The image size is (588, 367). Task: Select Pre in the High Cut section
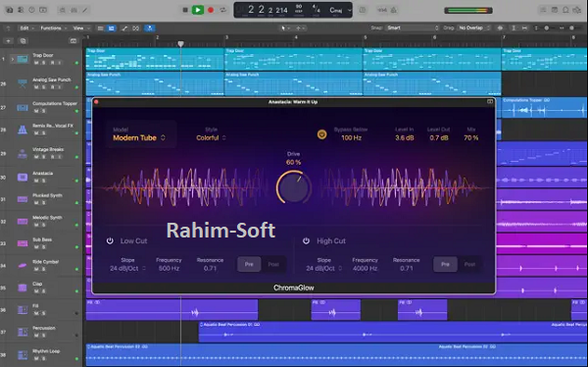pyautogui.click(x=445, y=264)
